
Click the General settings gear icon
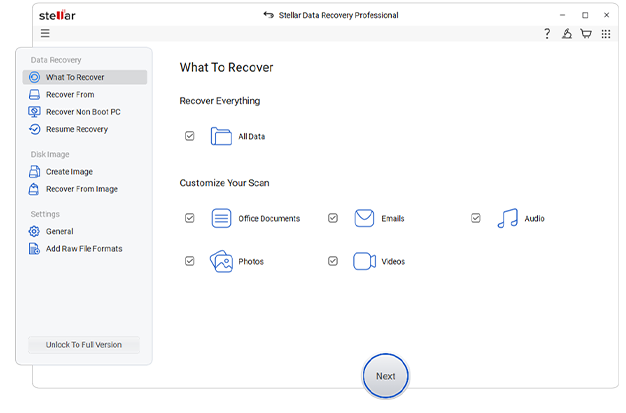pos(34,231)
